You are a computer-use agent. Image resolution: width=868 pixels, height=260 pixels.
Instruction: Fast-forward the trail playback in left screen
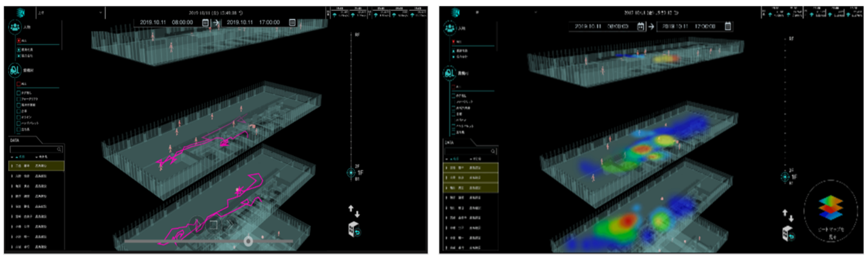230,225
